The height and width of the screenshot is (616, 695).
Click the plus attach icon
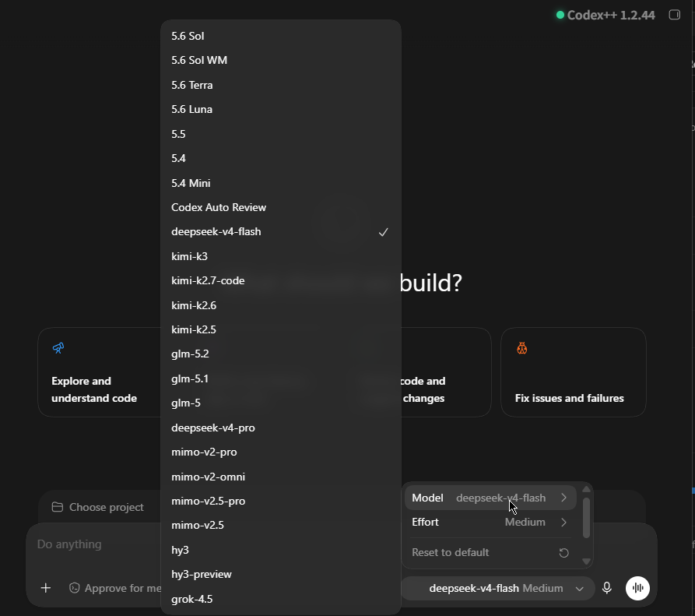click(x=46, y=588)
